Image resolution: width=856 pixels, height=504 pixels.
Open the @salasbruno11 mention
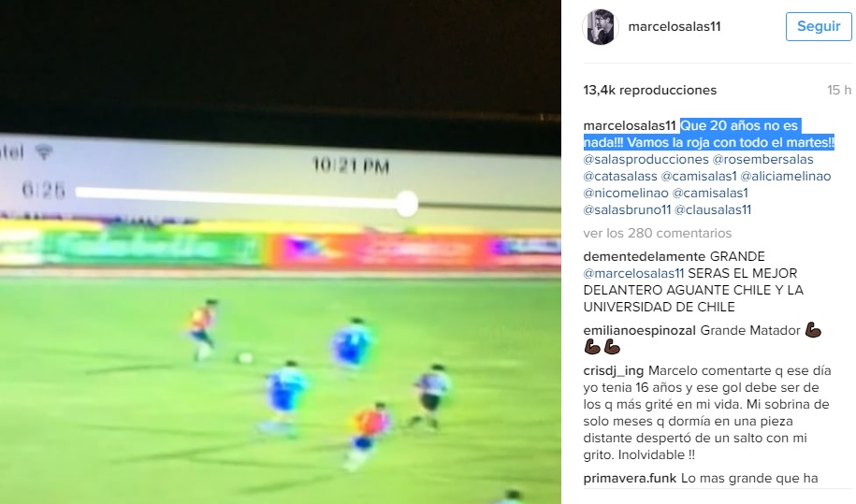click(627, 210)
